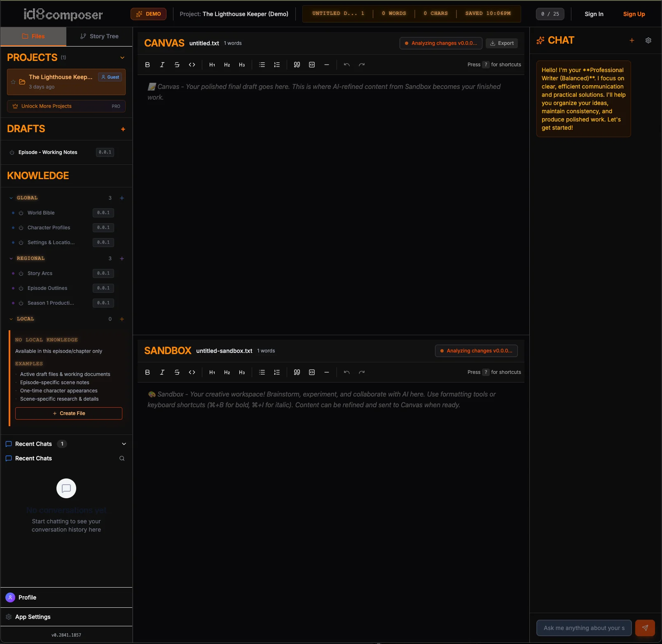The width and height of the screenshot is (662, 644).
Task: Collapse the GLOBAL knowledge section
Action: click(x=10, y=198)
